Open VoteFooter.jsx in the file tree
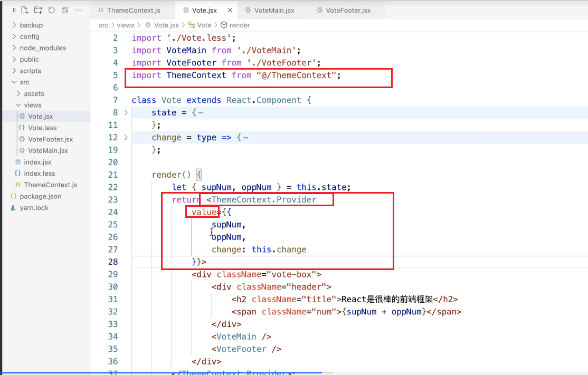588x375 pixels. [50, 139]
